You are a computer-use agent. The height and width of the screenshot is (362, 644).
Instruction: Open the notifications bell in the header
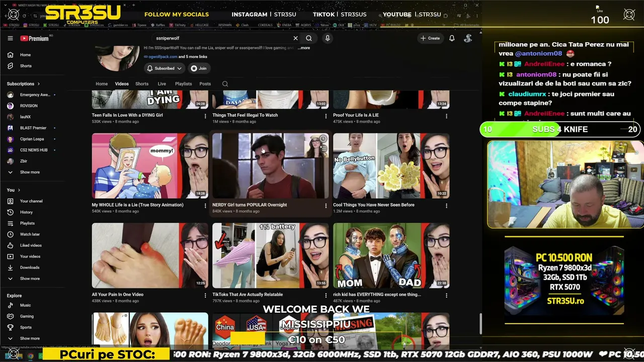click(452, 38)
